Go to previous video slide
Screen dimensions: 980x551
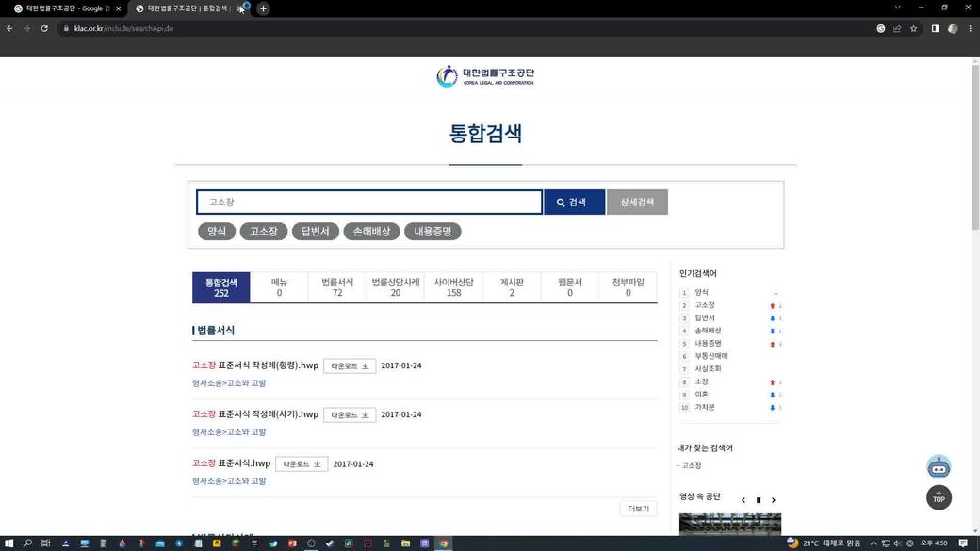(743, 500)
